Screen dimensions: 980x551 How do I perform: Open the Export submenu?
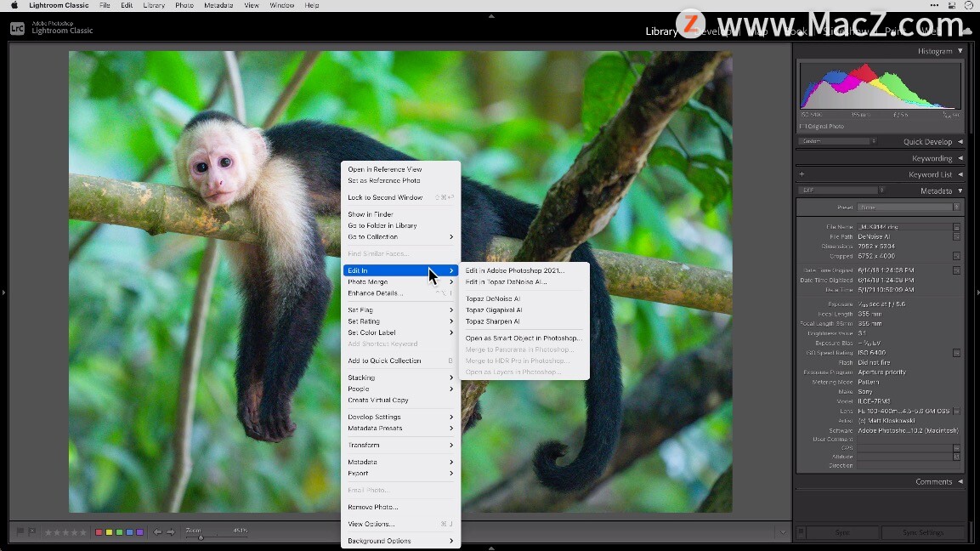pyautogui.click(x=400, y=474)
